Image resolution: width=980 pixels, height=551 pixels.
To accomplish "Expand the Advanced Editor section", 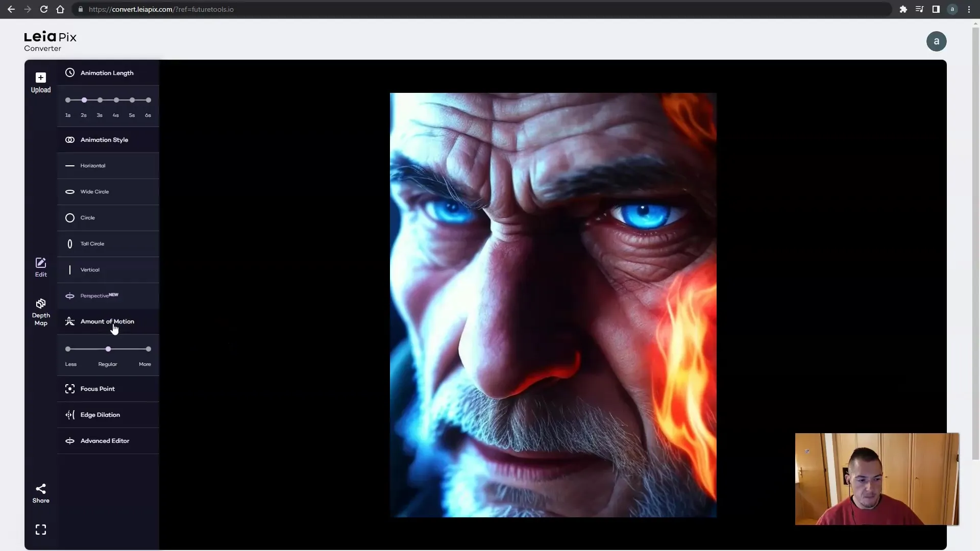I will (105, 441).
